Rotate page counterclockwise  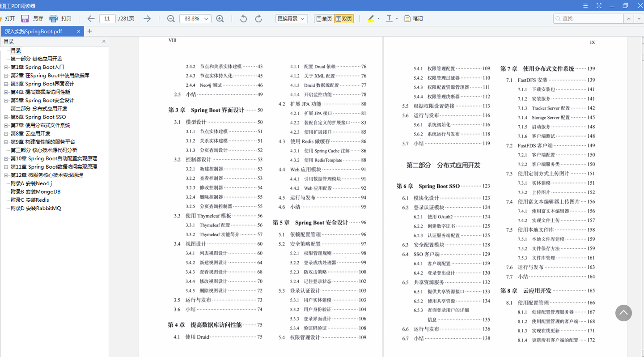pos(243,19)
